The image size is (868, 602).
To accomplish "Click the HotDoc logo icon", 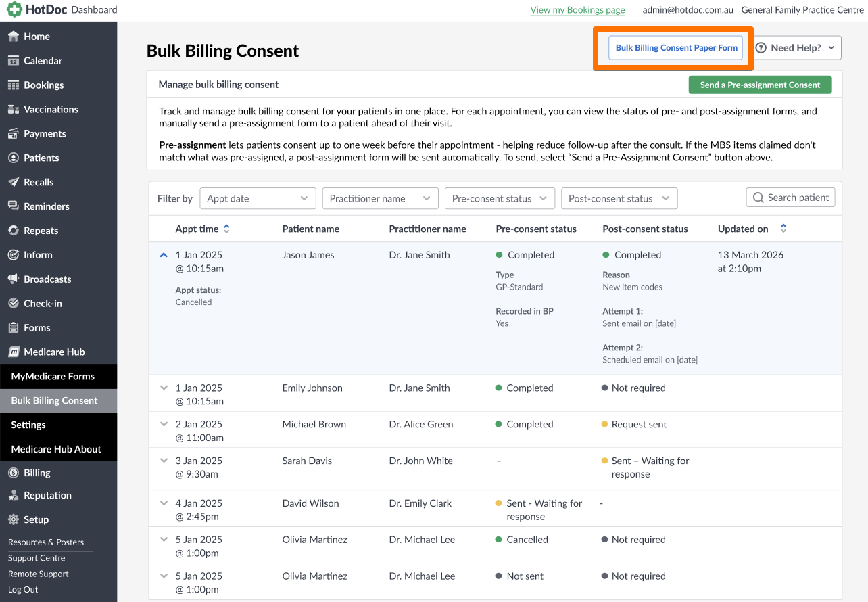I will pyautogui.click(x=14, y=9).
